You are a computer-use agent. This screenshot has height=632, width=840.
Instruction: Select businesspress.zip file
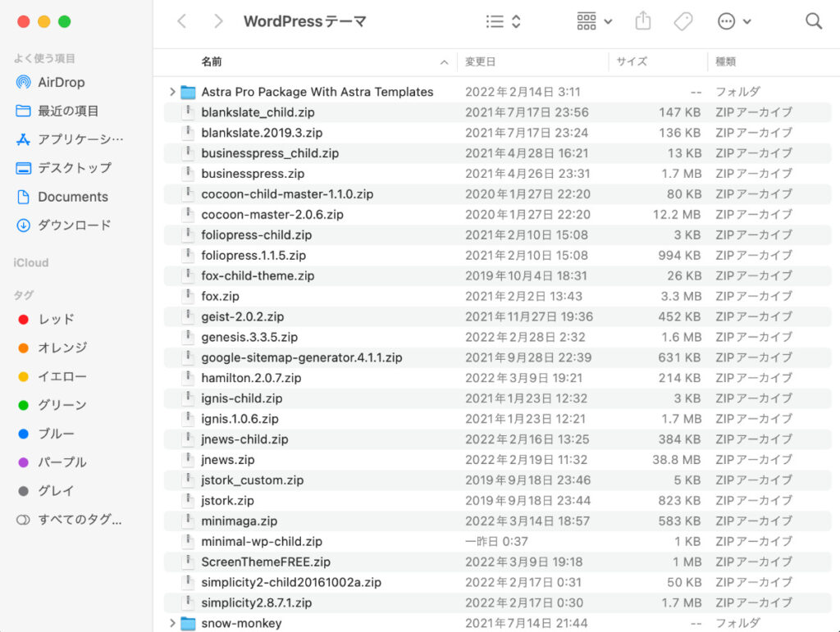point(498,174)
